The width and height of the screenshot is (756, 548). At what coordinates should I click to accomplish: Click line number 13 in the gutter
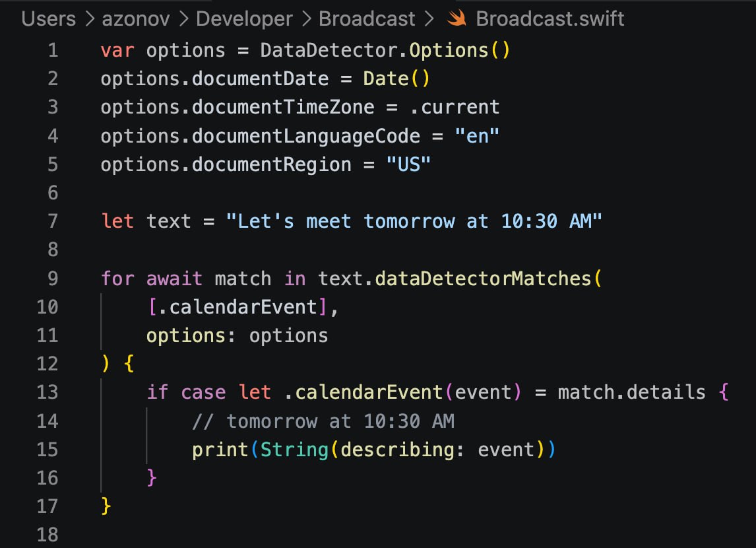47,392
